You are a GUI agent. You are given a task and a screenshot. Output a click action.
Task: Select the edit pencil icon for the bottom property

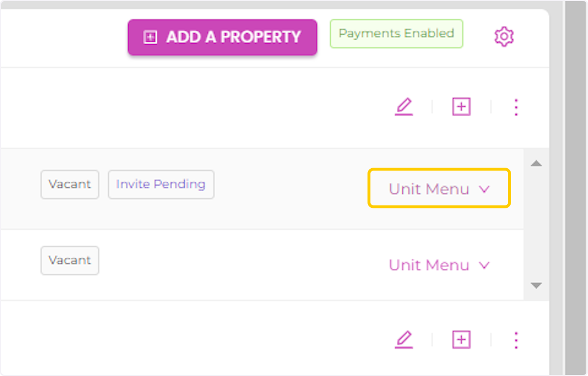click(x=404, y=339)
